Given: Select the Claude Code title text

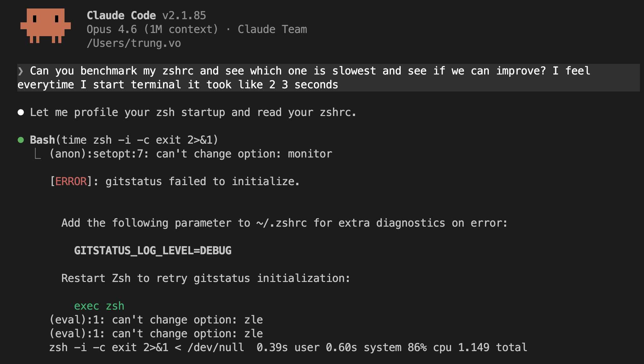Looking at the screenshot, I should point(121,15).
